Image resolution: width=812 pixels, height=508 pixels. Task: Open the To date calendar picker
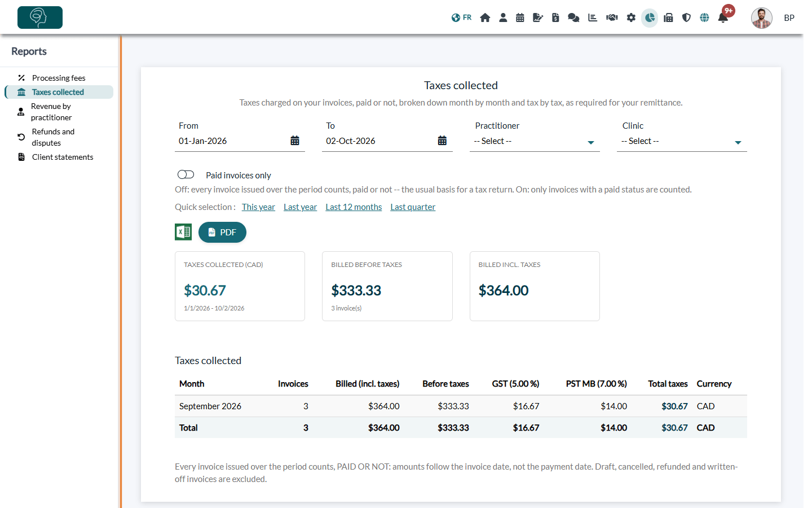[x=442, y=141]
